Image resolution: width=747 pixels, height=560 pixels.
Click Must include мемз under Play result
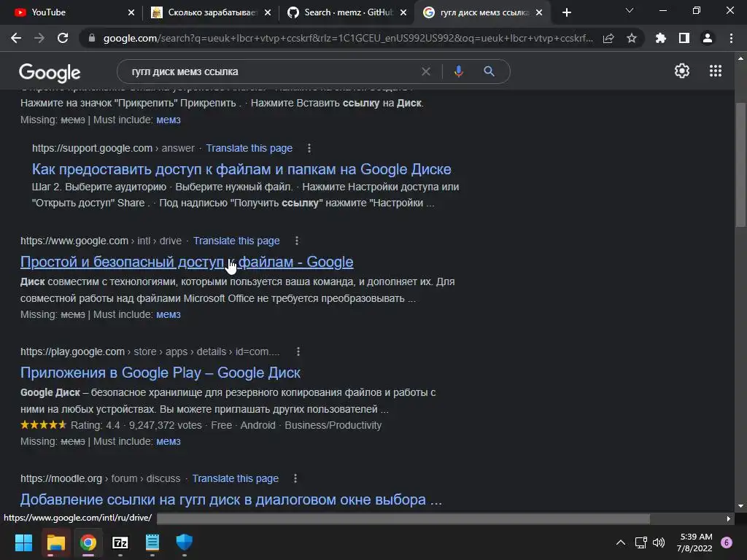coord(169,441)
